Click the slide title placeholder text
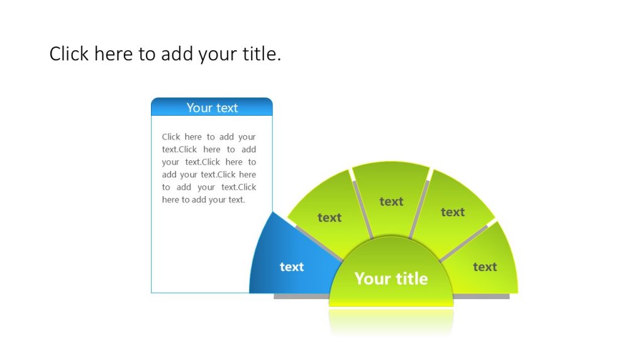The image size is (644, 362). (x=165, y=54)
